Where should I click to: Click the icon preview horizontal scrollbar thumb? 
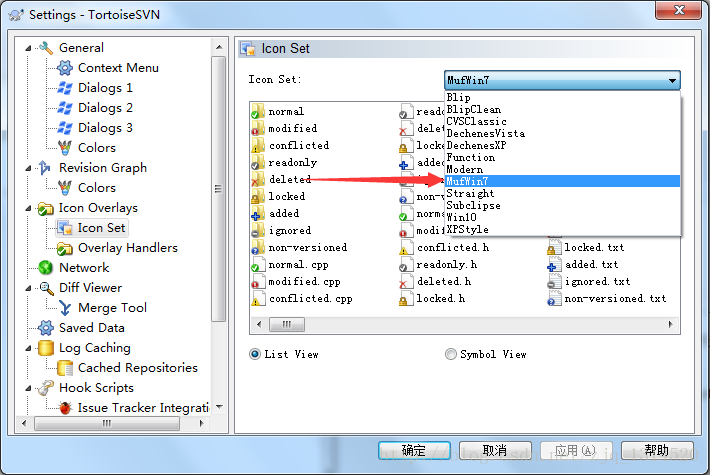[287, 324]
